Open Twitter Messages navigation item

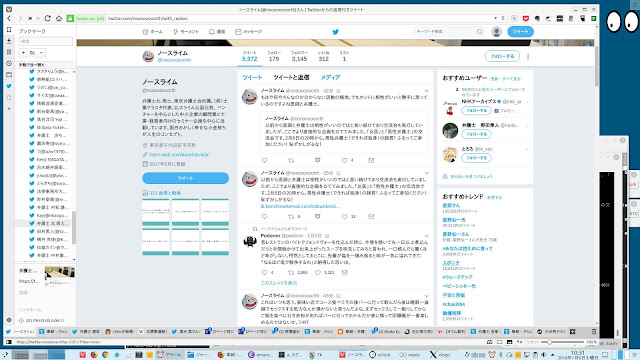click(x=248, y=31)
